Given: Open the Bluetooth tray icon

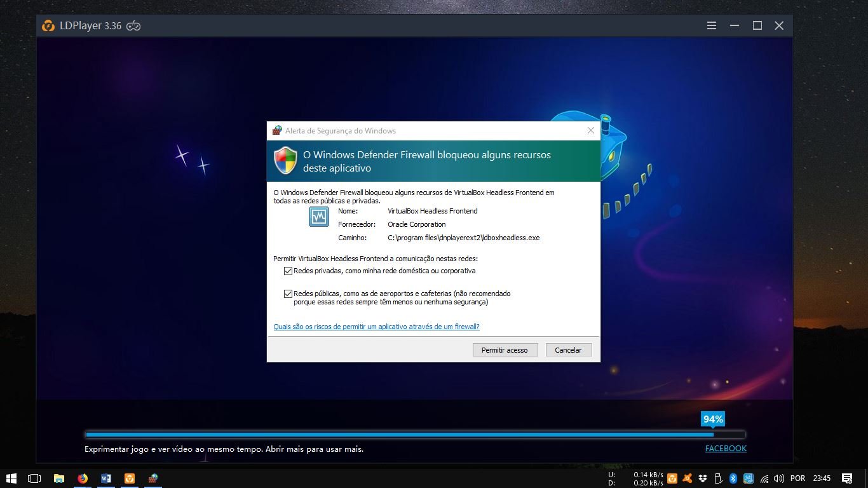Looking at the screenshot, I should [733, 478].
